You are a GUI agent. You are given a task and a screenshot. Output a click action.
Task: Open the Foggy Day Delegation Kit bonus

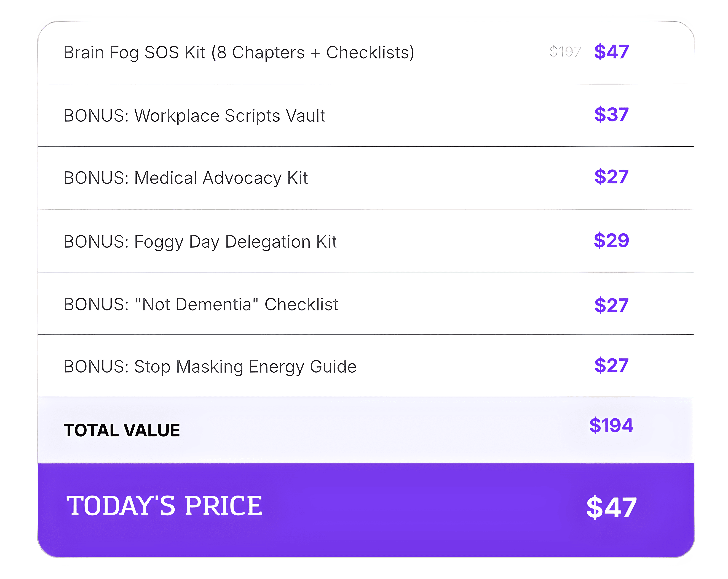click(x=200, y=242)
